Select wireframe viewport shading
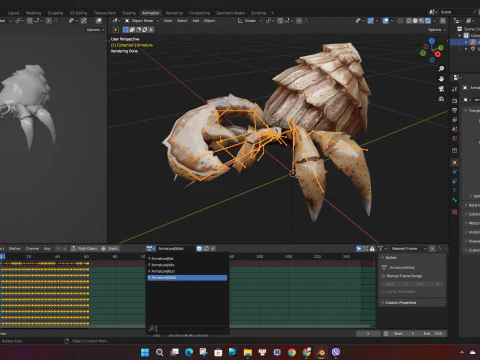This screenshot has width=480, height=360. (x=409, y=21)
